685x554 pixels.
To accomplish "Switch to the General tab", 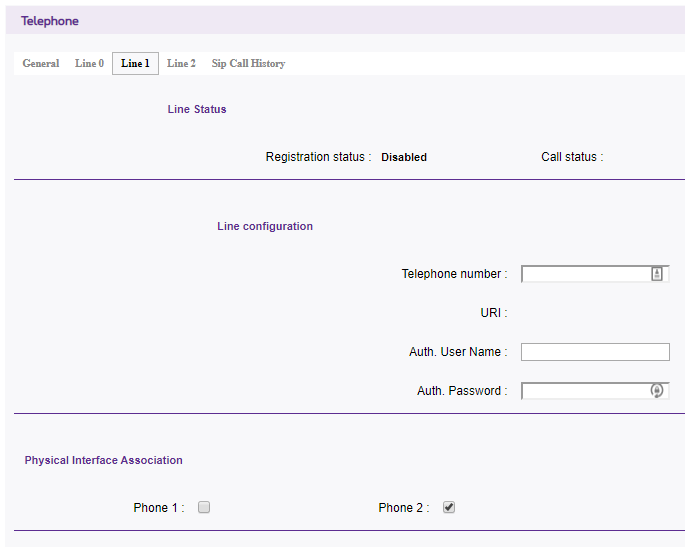I will coord(41,64).
